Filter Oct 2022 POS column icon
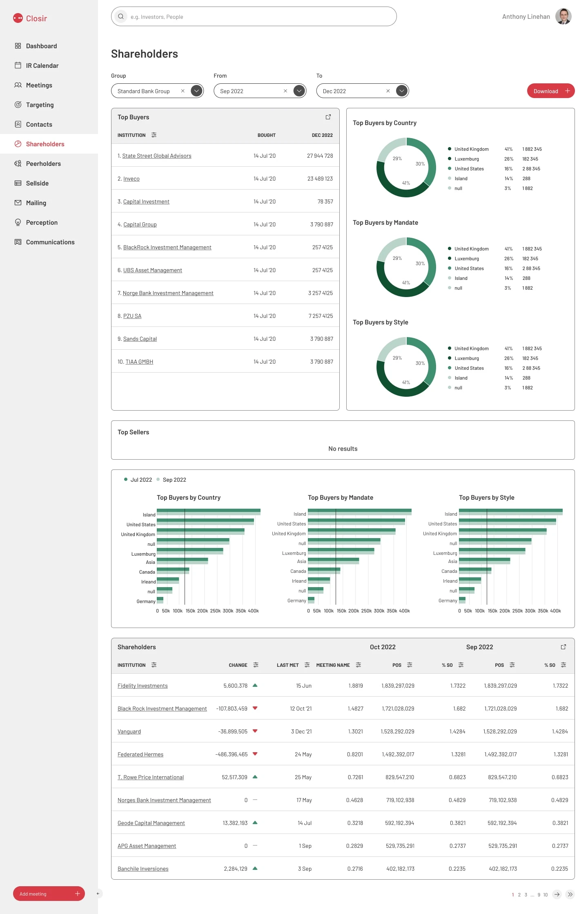 (x=410, y=665)
